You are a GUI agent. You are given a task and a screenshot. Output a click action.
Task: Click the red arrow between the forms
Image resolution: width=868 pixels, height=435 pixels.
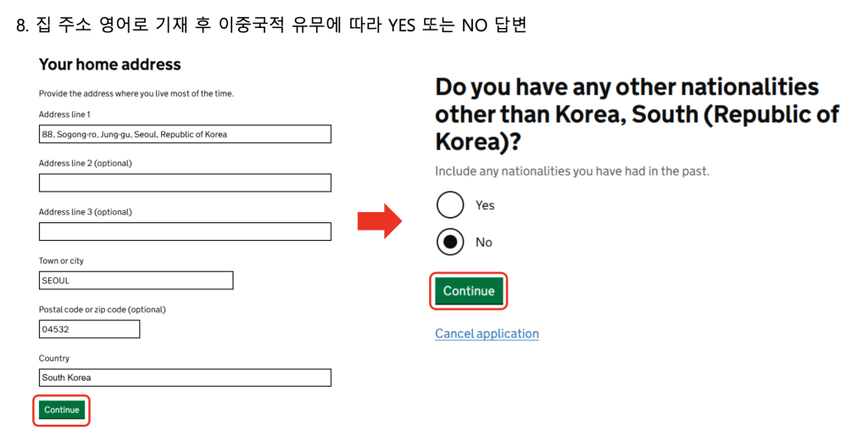379,221
